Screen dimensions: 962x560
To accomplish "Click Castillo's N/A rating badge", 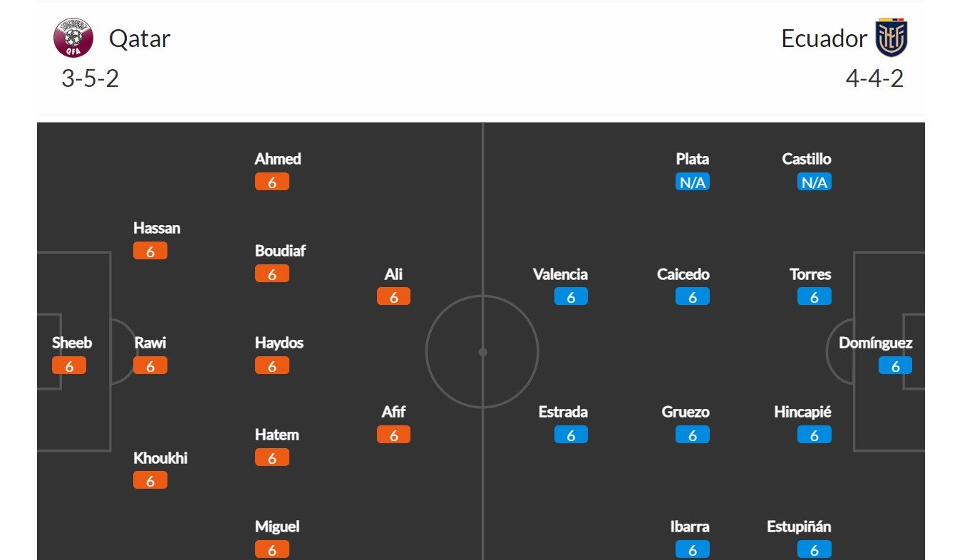I will pyautogui.click(x=814, y=182).
